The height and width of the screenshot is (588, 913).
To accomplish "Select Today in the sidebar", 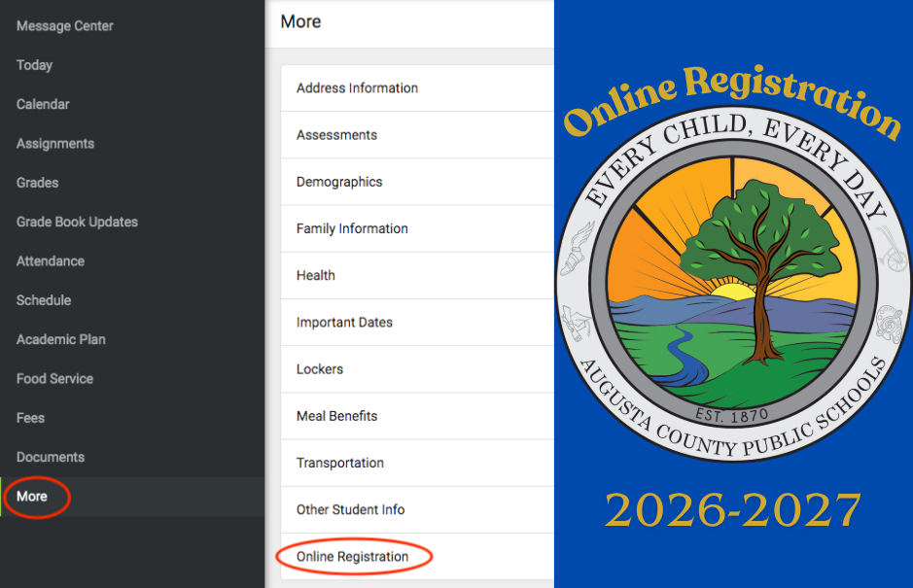I will click(x=34, y=64).
